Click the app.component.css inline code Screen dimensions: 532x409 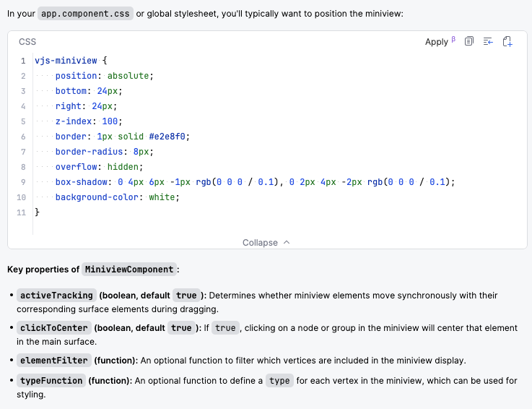click(85, 14)
